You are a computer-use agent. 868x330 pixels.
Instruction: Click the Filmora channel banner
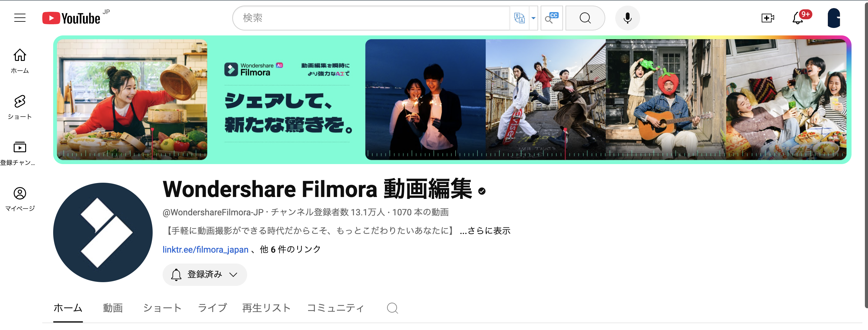(x=452, y=100)
